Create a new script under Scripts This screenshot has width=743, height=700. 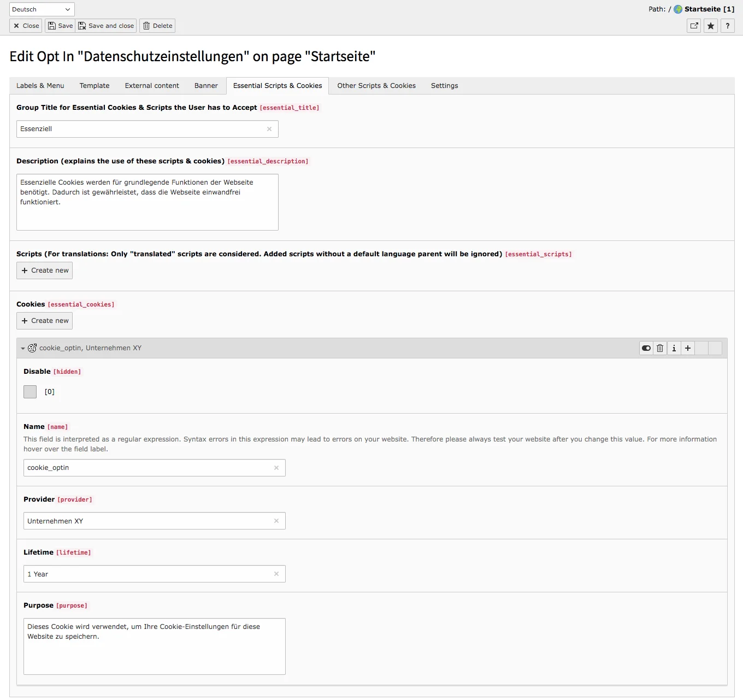click(x=44, y=270)
